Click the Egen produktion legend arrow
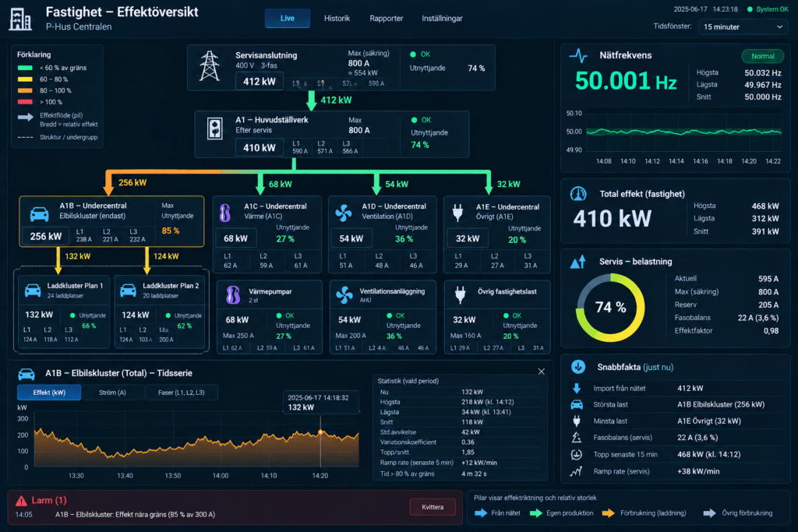Screen dimensions: 798x532 click(x=536, y=513)
